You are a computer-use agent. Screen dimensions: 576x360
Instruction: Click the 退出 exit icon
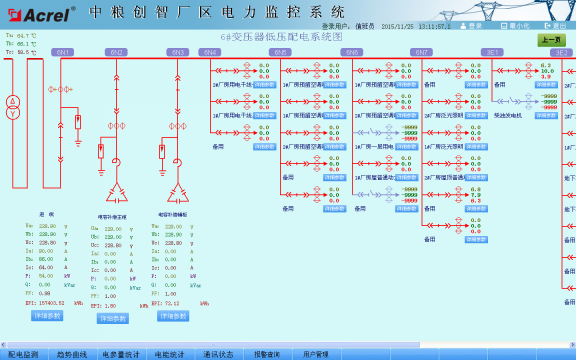[548, 26]
